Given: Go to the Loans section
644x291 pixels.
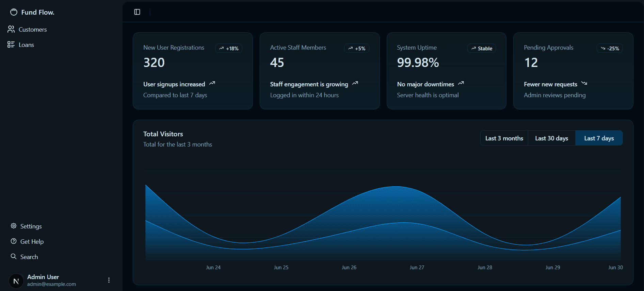Looking at the screenshot, I should pos(26,45).
